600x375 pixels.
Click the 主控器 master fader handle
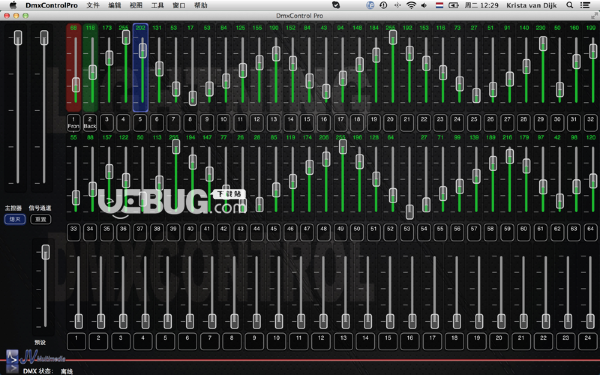(18, 38)
